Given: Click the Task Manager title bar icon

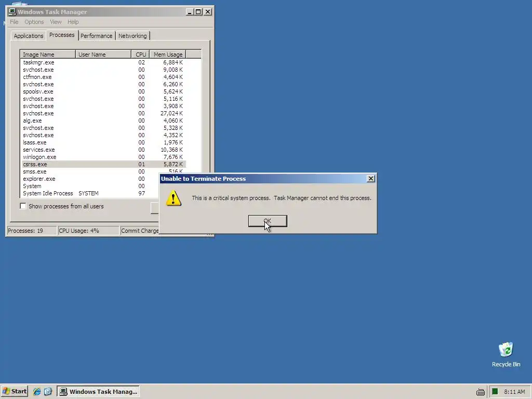Looking at the screenshot, I should point(12,12).
